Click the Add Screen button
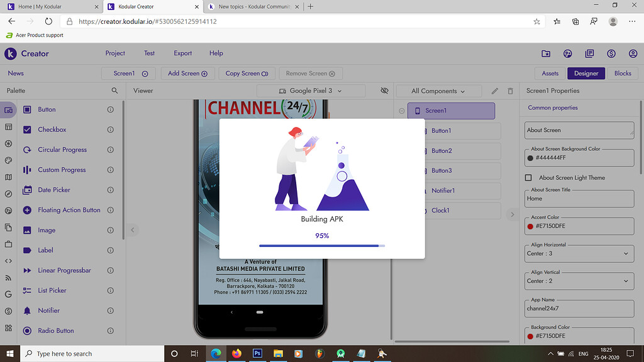 pos(187,74)
